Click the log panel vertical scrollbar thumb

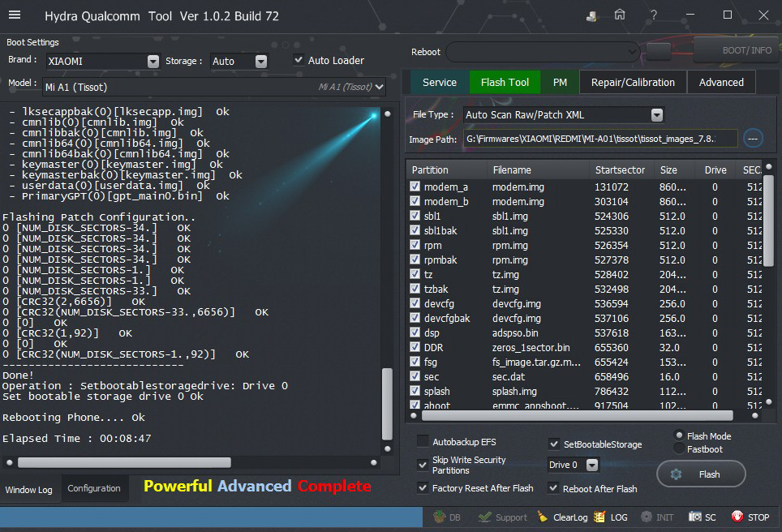tap(387, 404)
